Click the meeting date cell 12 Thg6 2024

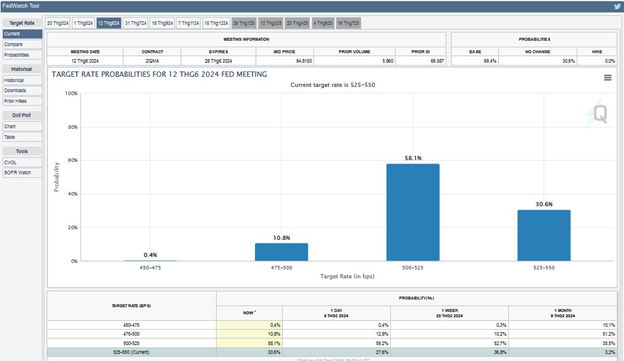coord(85,61)
